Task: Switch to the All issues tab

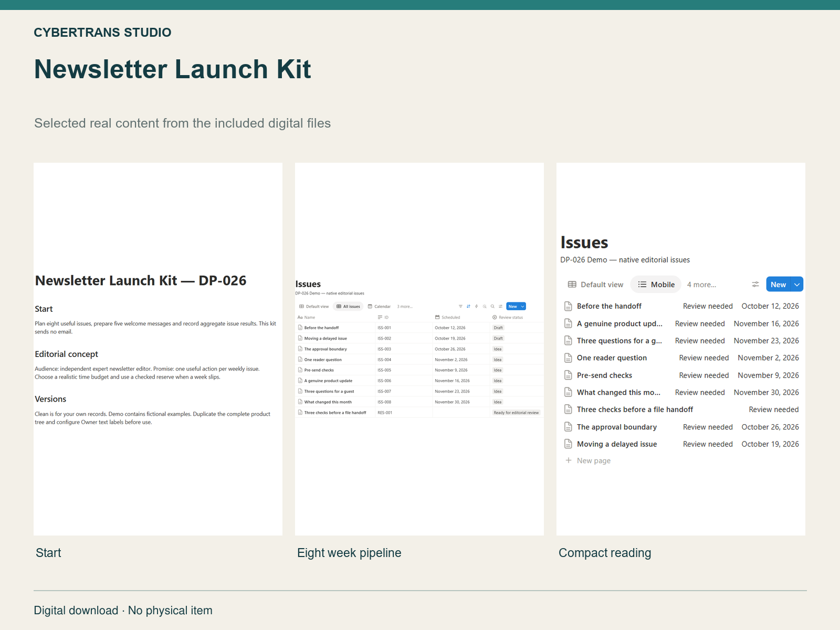Action: (x=348, y=307)
